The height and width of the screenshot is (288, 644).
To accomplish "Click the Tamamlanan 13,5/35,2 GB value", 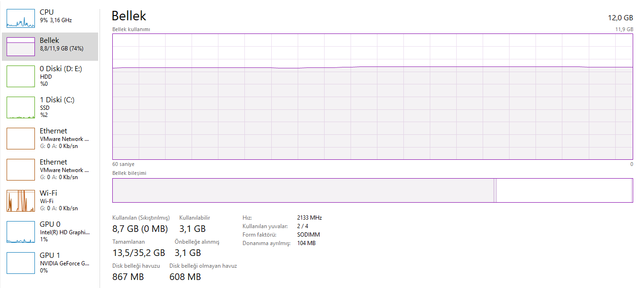I will [x=139, y=253].
